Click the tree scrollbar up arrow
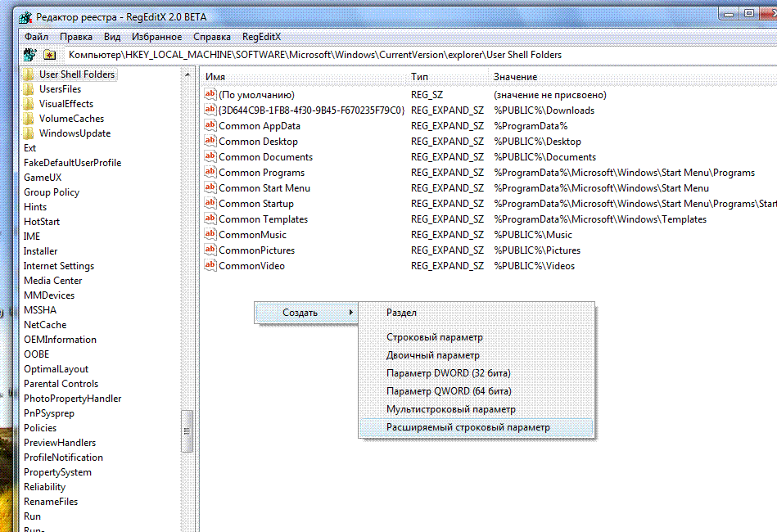The image size is (777, 532). 187,73
